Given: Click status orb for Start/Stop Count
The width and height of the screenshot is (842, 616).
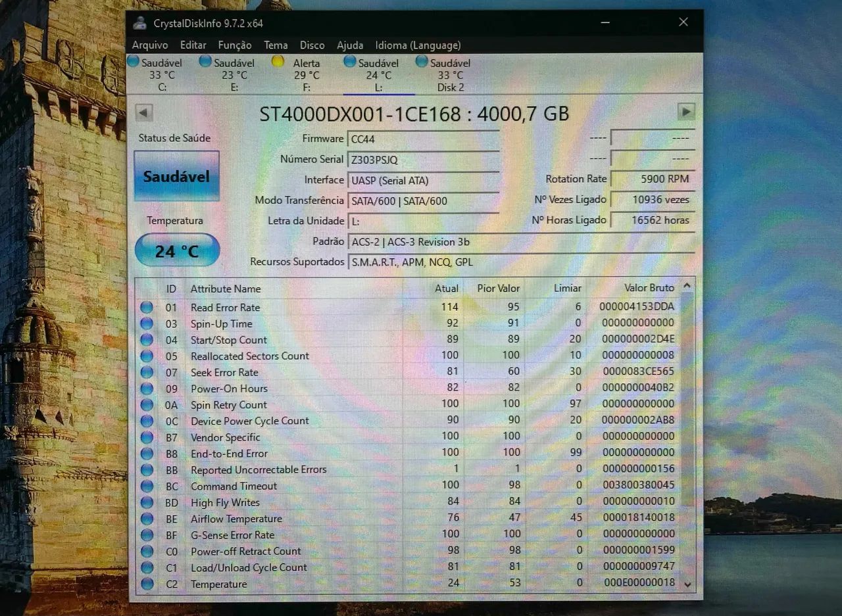Looking at the screenshot, I should click(x=146, y=340).
